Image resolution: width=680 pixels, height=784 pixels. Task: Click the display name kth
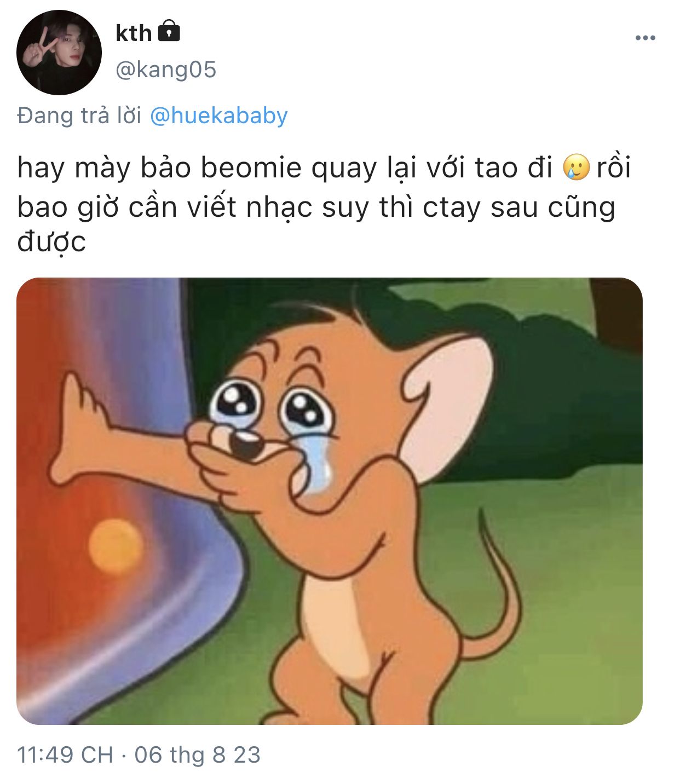pyautogui.click(x=134, y=33)
